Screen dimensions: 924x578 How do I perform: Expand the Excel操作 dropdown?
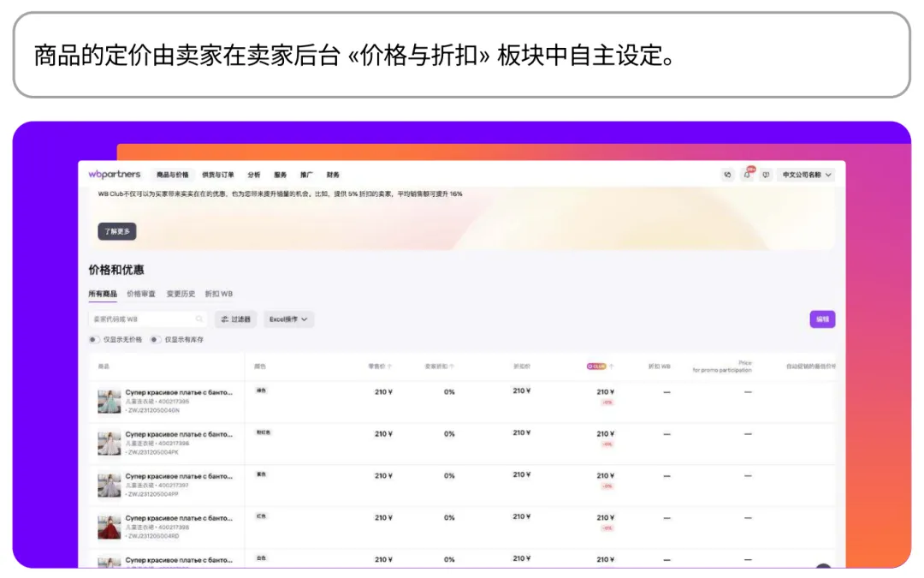[x=288, y=319]
